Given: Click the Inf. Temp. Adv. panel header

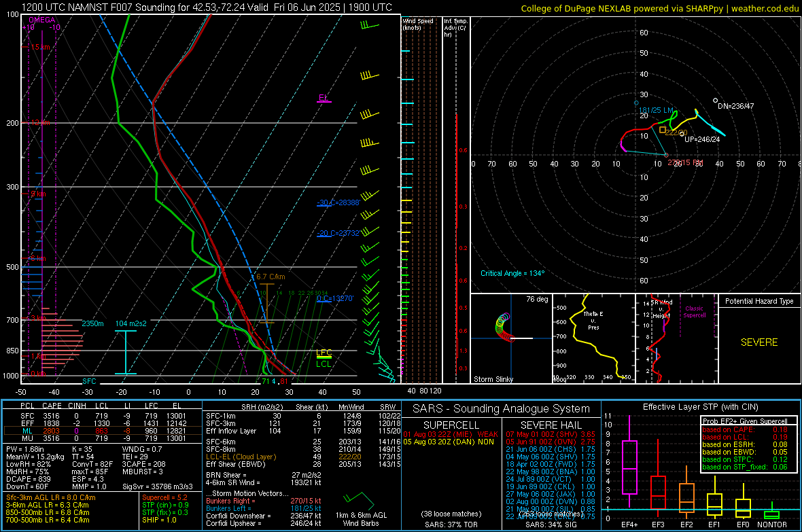Looking at the screenshot, I should pos(455,28).
